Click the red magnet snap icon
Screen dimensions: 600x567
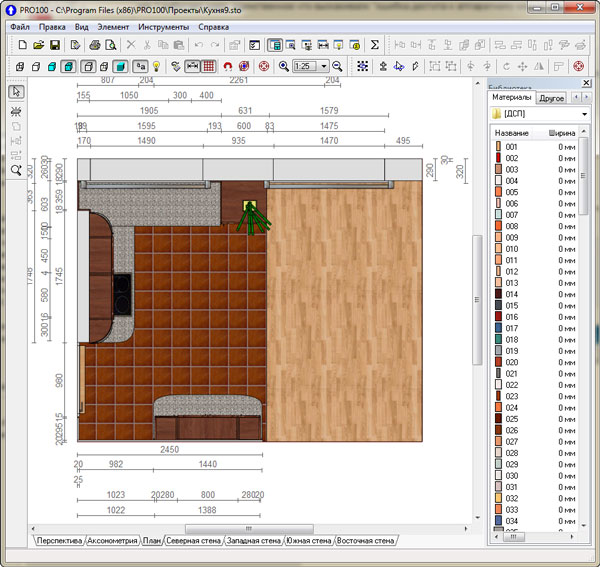tap(227, 66)
